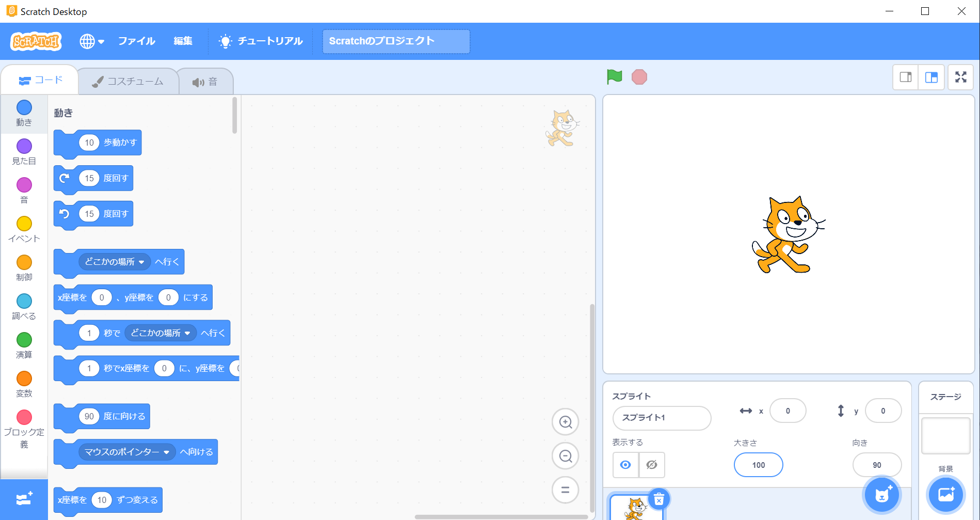Image resolution: width=980 pixels, height=520 pixels.
Task: Select the イベント block category
Action: click(x=24, y=229)
